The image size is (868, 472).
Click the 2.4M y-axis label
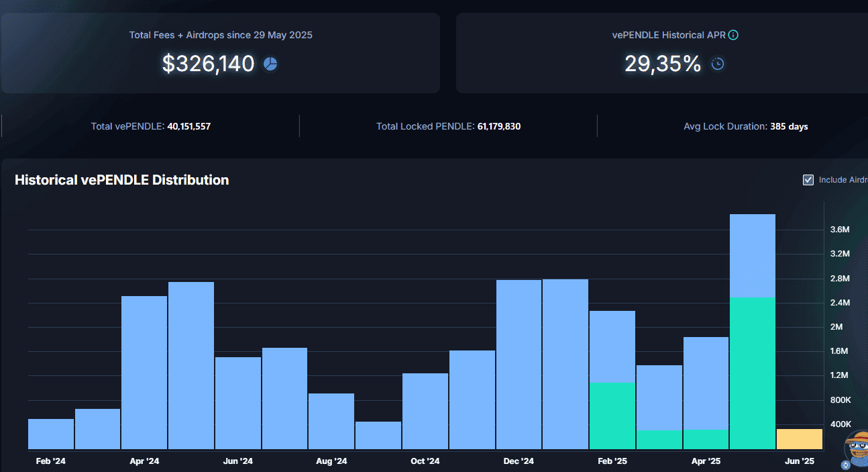point(840,303)
